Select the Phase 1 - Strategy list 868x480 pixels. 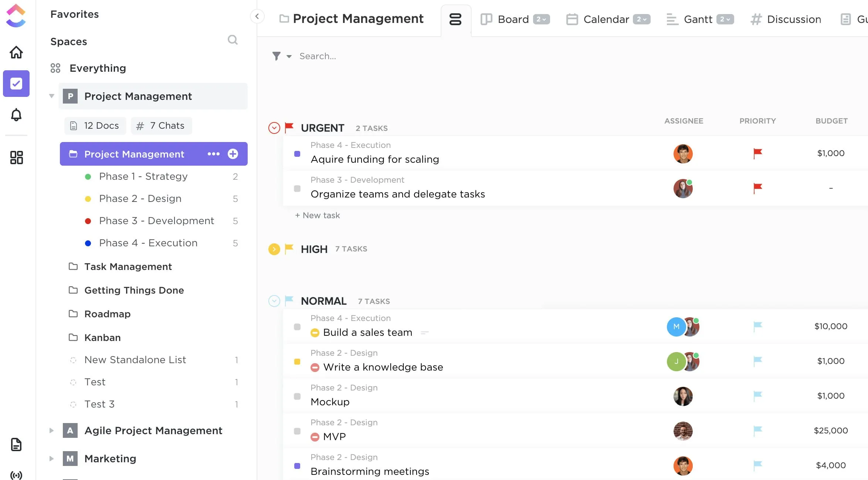click(x=143, y=176)
